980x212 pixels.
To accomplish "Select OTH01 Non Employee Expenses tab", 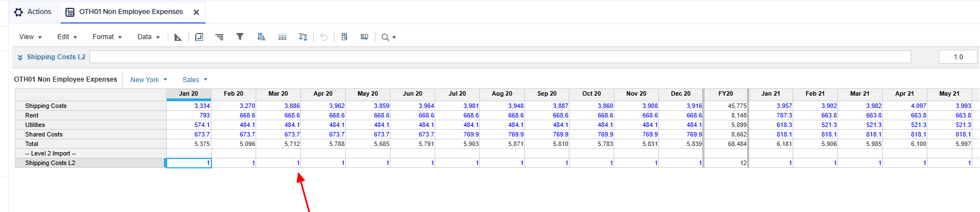I will (x=131, y=12).
